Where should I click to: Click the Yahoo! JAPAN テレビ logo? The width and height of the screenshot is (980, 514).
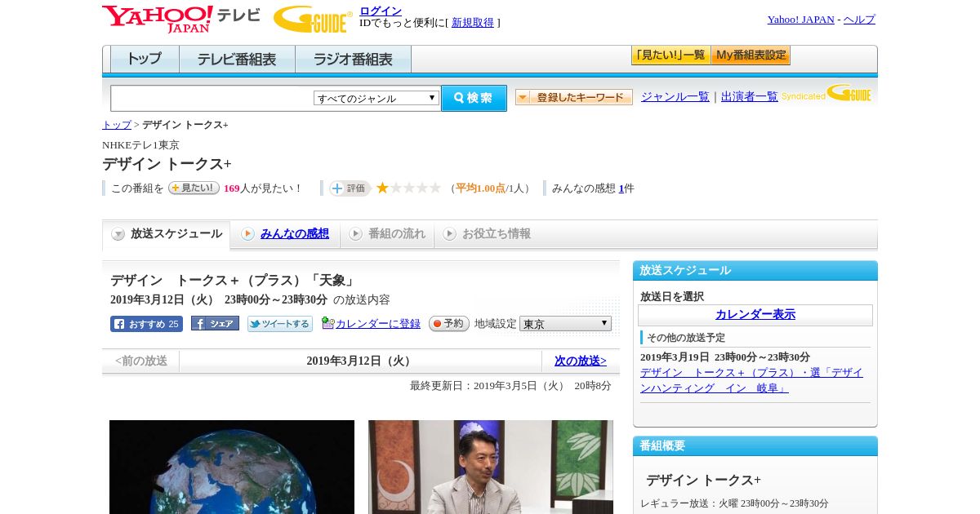(181, 19)
